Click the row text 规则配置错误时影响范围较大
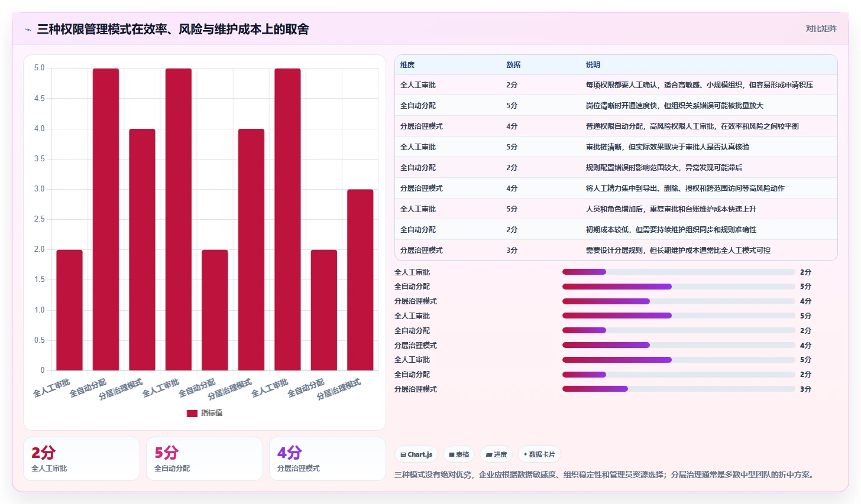861x504 pixels. 632,168
